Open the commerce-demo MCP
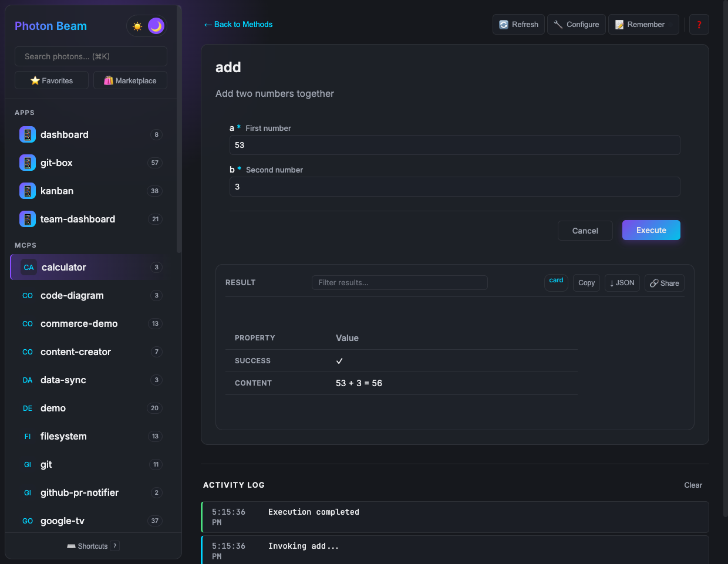Image resolution: width=728 pixels, height=564 pixels. click(91, 323)
